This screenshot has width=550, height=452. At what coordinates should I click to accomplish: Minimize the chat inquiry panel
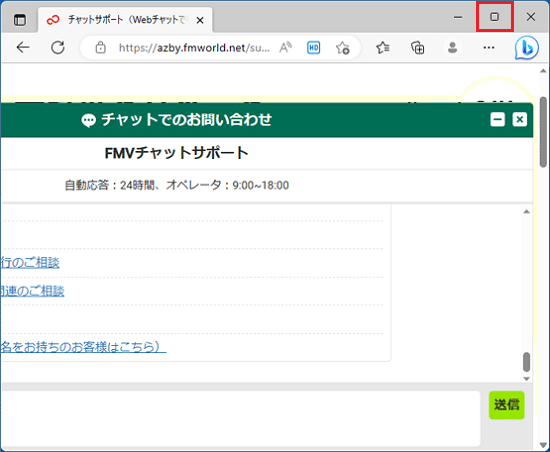[x=497, y=120]
